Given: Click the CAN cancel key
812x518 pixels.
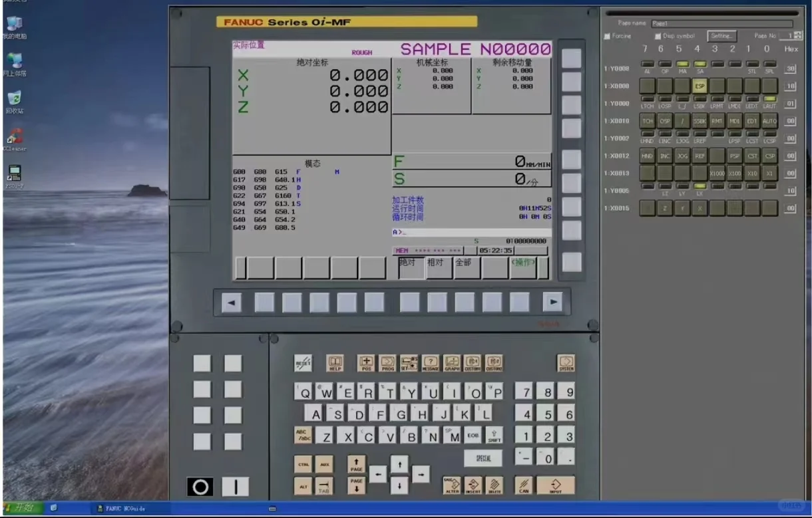Looking at the screenshot, I should click(x=524, y=485).
